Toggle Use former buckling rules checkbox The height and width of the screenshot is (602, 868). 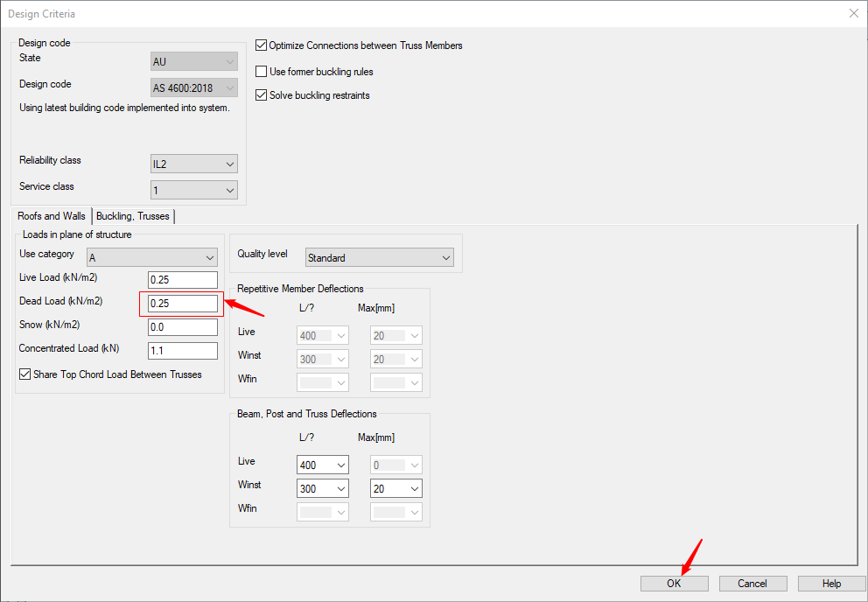tap(261, 72)
